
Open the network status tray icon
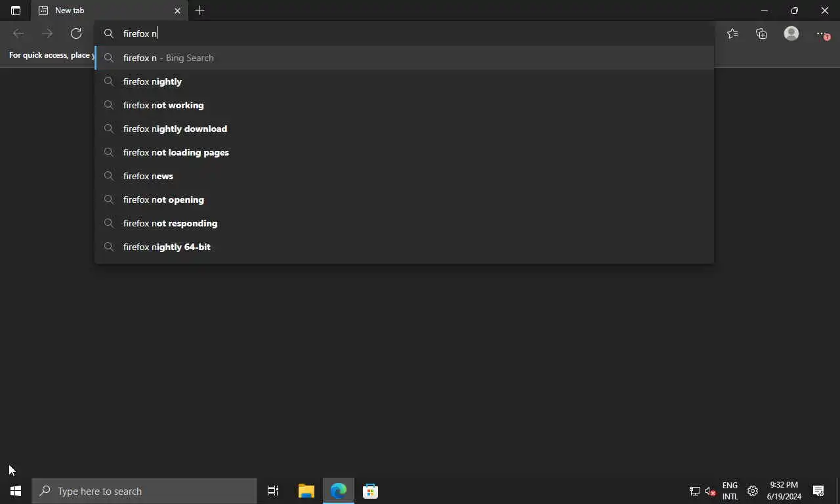(694, 491)
